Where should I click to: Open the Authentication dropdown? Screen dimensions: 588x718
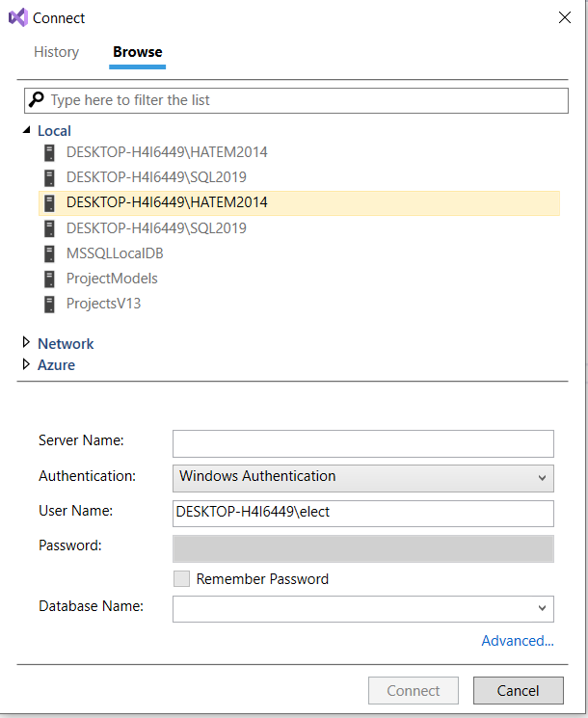pos(363,479)
